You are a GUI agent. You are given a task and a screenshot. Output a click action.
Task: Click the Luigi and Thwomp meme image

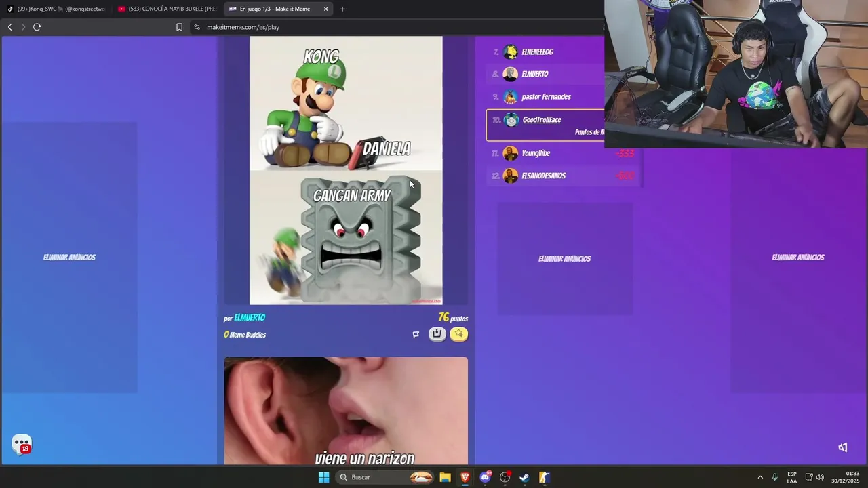[x=346, y=170]
